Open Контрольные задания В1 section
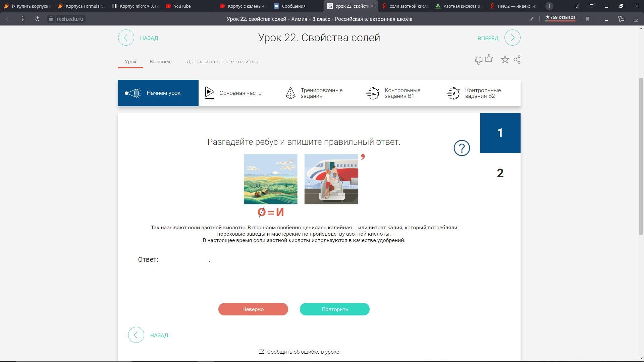 pyautogui.click(x=402, y=93)
